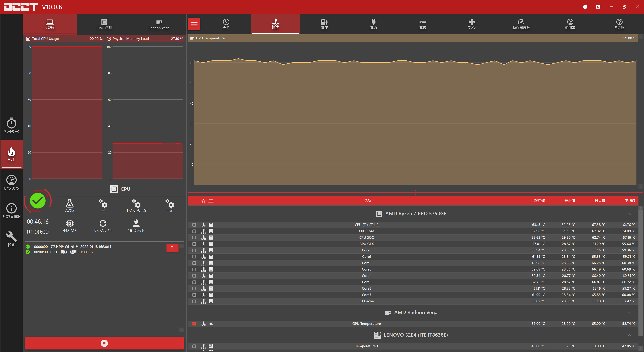Enable checkbox for APU GFX
Screen dimensions: 644x352
[194, 244]
